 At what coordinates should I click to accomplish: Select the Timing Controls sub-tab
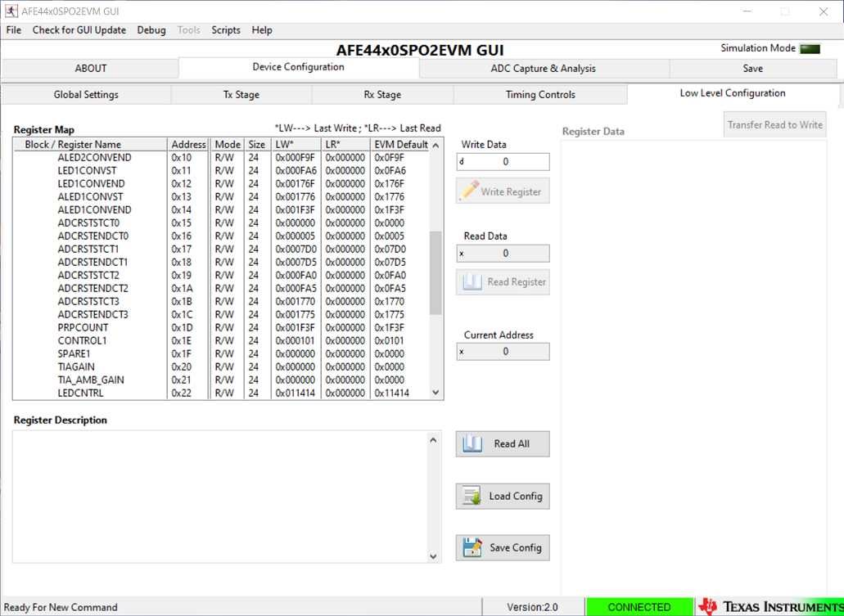tap(540, 95)
